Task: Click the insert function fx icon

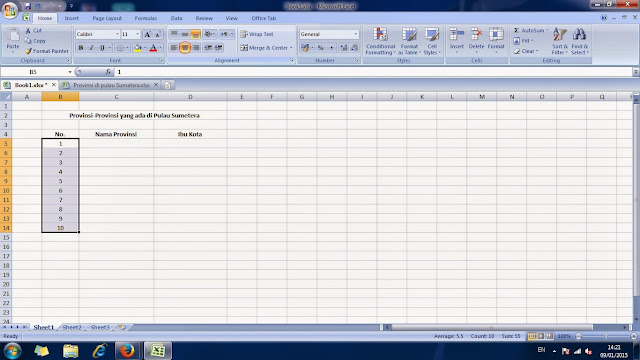Action: pyautogui.click(x=108, y=72)
